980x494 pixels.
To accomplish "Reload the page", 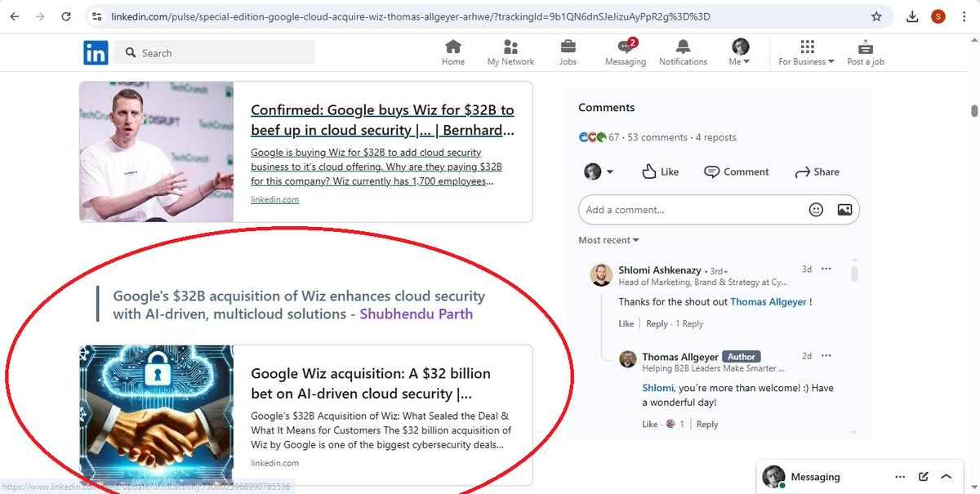I will pos(67,16).
